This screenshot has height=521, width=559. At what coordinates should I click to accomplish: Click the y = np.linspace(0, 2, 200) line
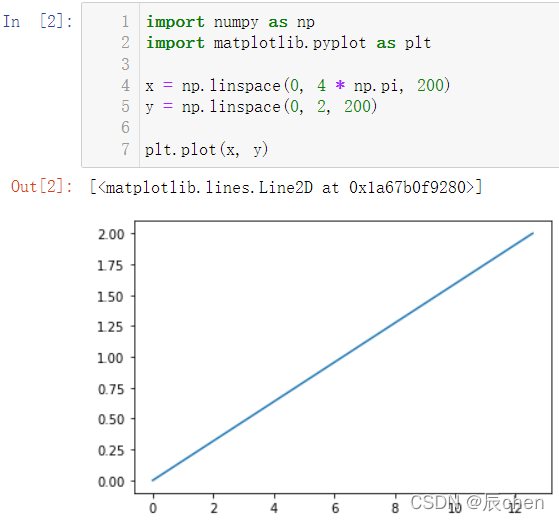pos(261,107)
